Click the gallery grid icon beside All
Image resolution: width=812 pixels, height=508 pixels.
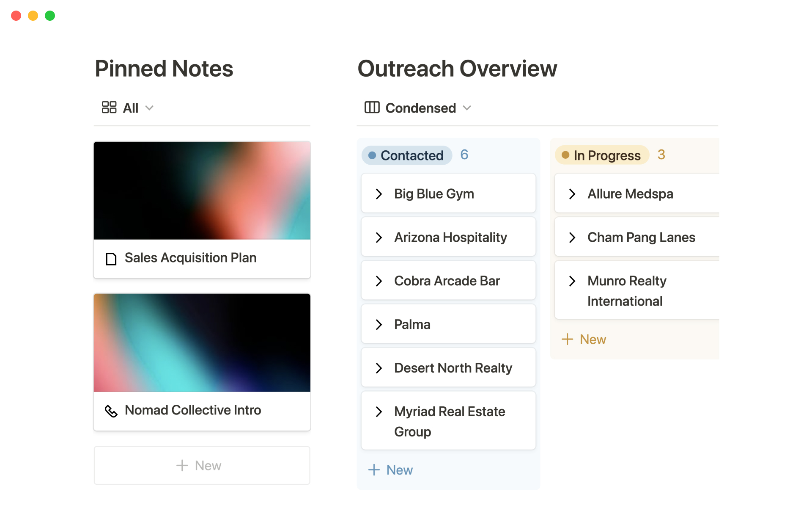click(x=109, y=108)
